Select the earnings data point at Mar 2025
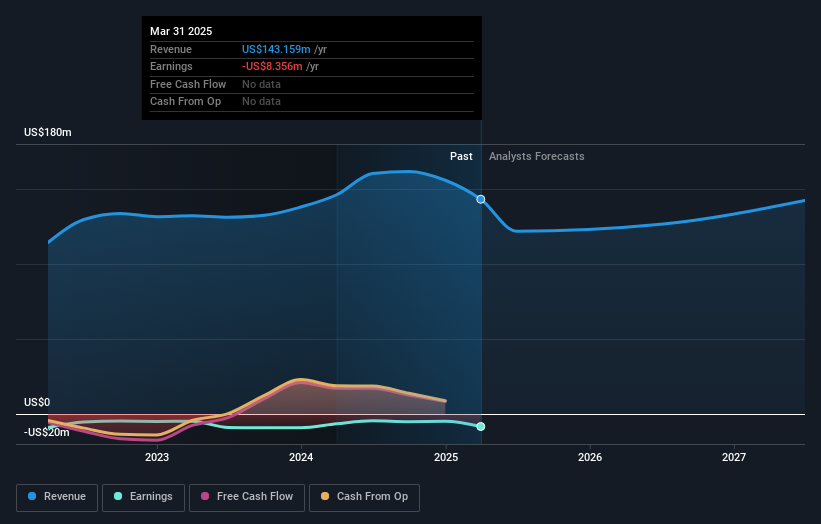Image resolution: width=821 pixels, height=524 pixels. tap(481, 427)
